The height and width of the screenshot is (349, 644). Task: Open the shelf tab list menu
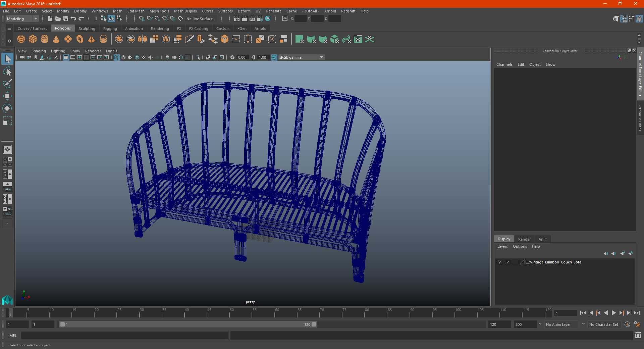click(9, 29)
